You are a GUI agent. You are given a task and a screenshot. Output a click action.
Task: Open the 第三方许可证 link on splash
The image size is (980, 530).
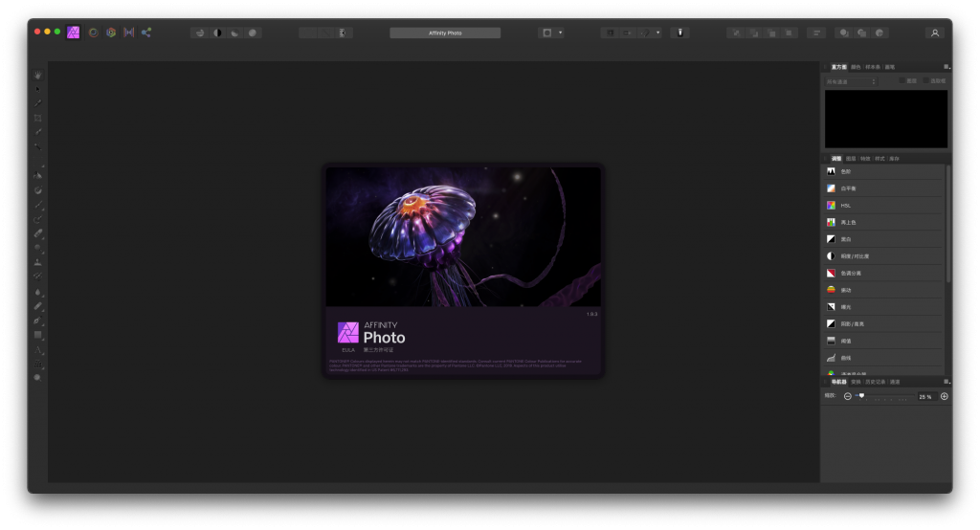click(x=378, y=350)
